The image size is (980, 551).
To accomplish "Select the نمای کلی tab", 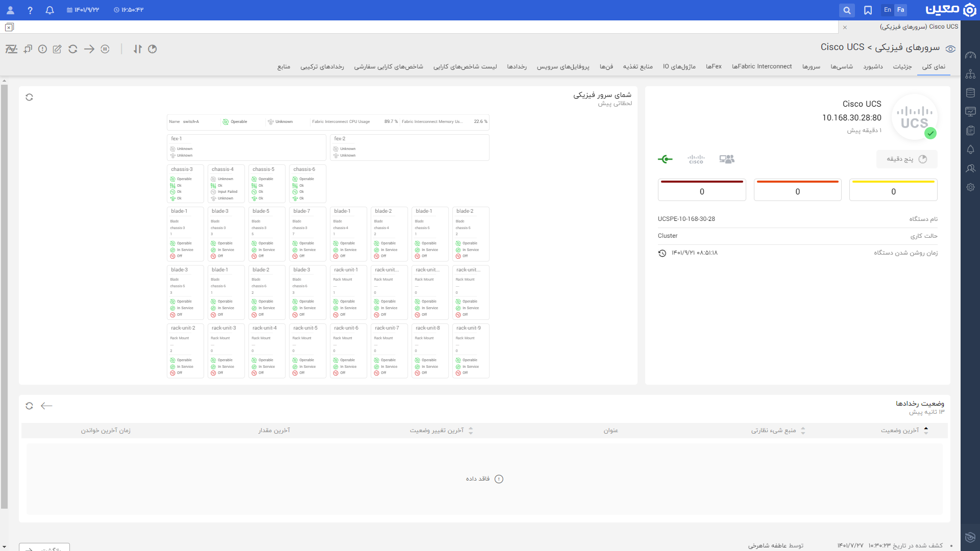I will point(934,66).
